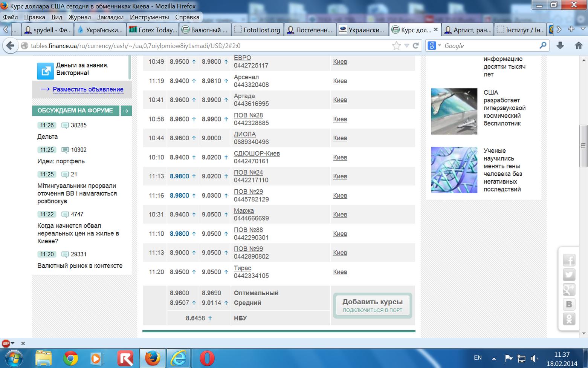Follow the Разместить объявление link

(88, 89)
